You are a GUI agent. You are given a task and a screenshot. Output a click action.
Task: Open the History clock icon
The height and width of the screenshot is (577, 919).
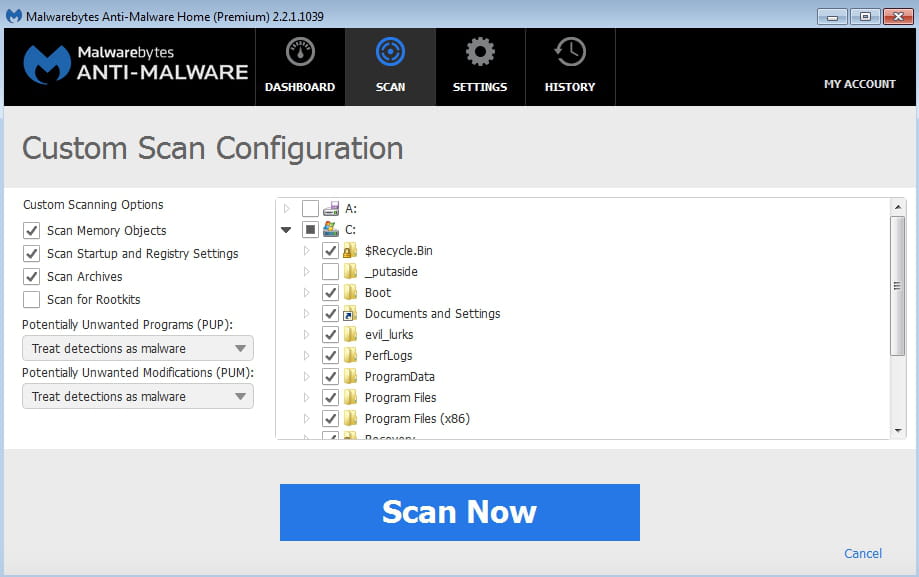coord(570,52)
